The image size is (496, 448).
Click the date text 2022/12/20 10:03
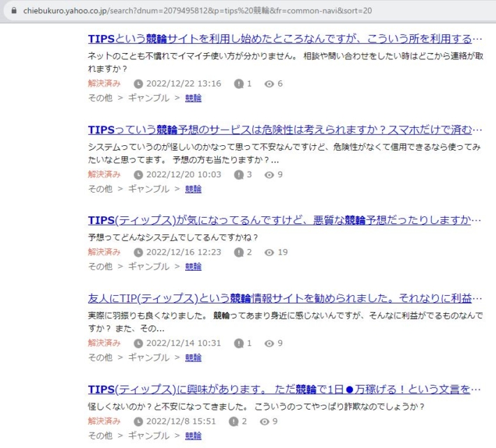tap(184, 174)
